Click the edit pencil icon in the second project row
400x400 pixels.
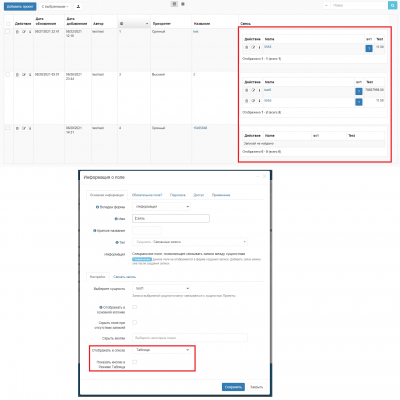tap(24, 75)
